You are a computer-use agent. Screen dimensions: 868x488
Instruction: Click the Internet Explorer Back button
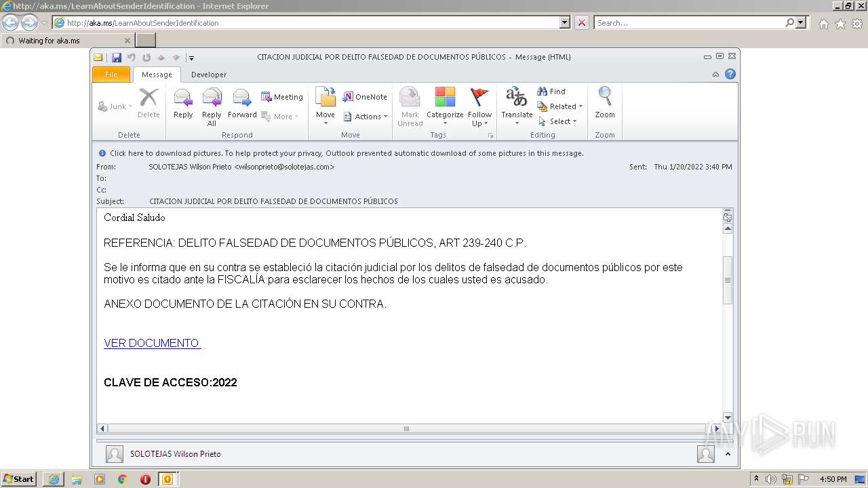[11, 22]
